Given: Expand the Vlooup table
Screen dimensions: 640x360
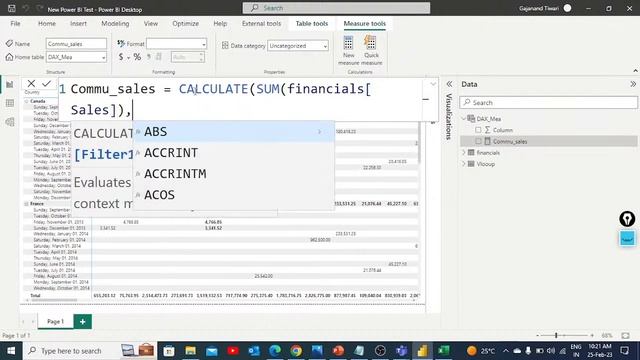Looking at the screenshot, I should 464,164.
